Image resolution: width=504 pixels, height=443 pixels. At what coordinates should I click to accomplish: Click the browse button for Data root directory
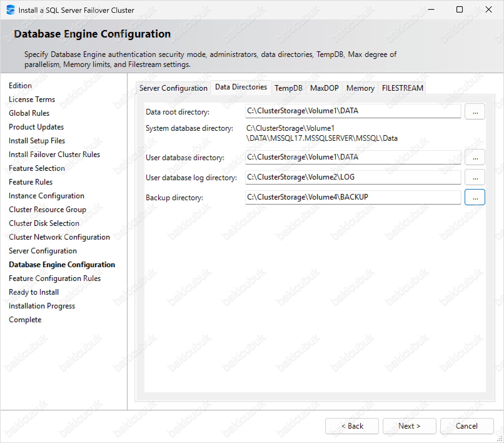(x=475, y=112)
